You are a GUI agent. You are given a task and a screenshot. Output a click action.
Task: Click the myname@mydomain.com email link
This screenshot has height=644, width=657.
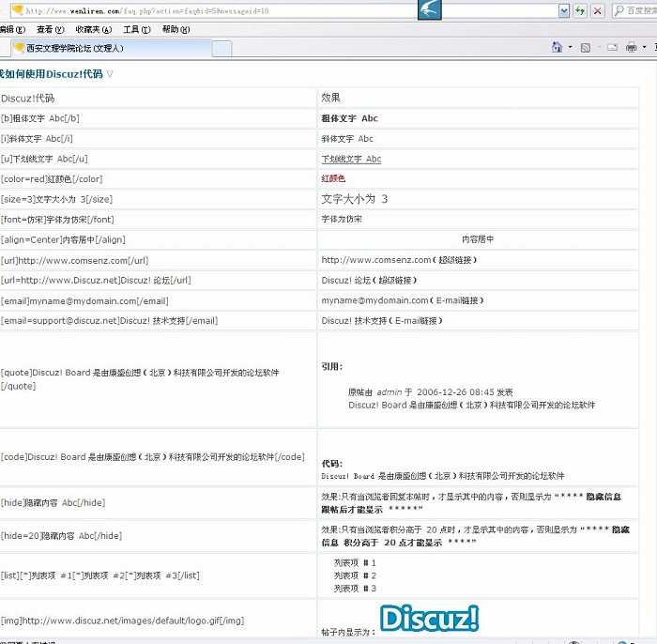(x=374, y=300)
